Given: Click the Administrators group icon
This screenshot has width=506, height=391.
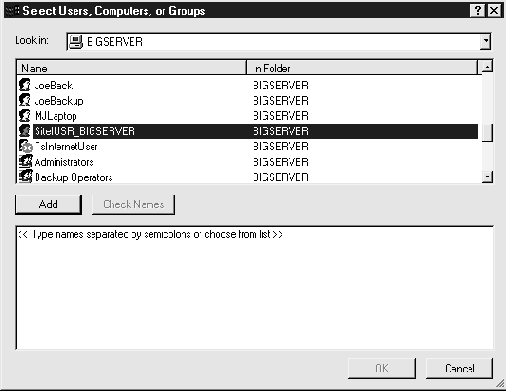Looking at the screenshot, I should tap(26, 162).
